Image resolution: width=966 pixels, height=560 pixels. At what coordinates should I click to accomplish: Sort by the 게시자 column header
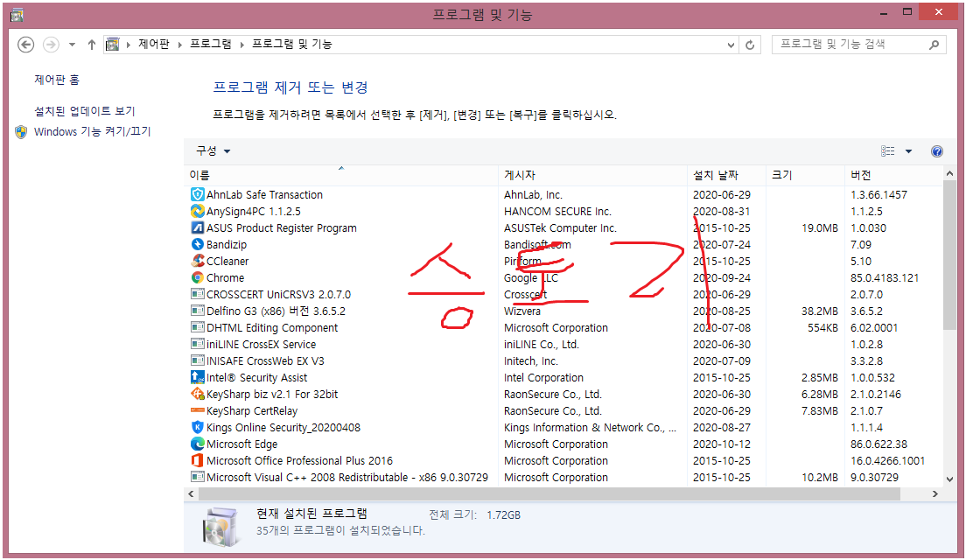pyautogui.click(x=592, y=175)
